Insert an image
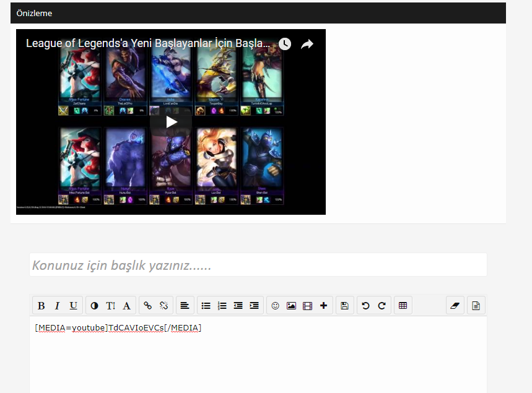 291,306
